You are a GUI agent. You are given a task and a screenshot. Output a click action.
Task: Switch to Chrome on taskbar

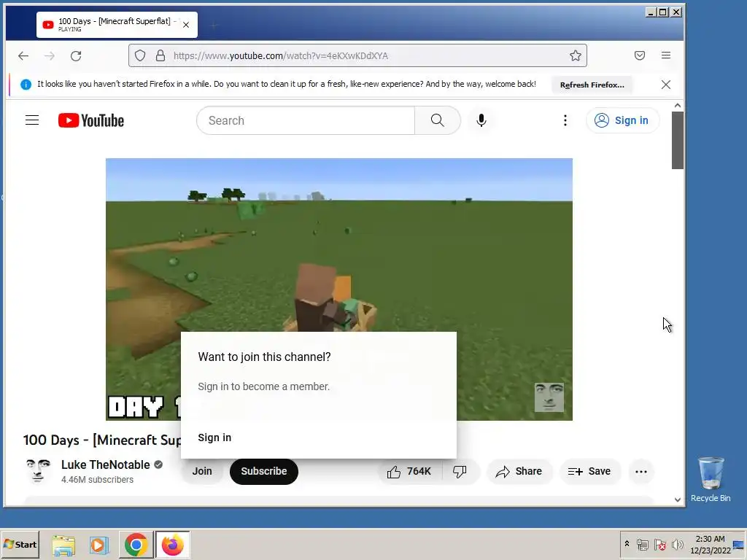pyautogui.click(x=136, y=545)
